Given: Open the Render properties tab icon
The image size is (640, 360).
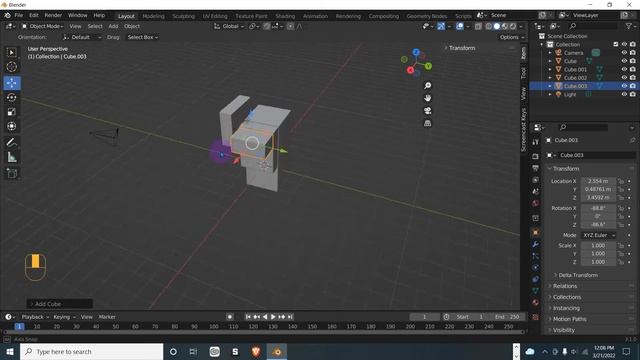Looking at the screenshot, I should point(536,156).
